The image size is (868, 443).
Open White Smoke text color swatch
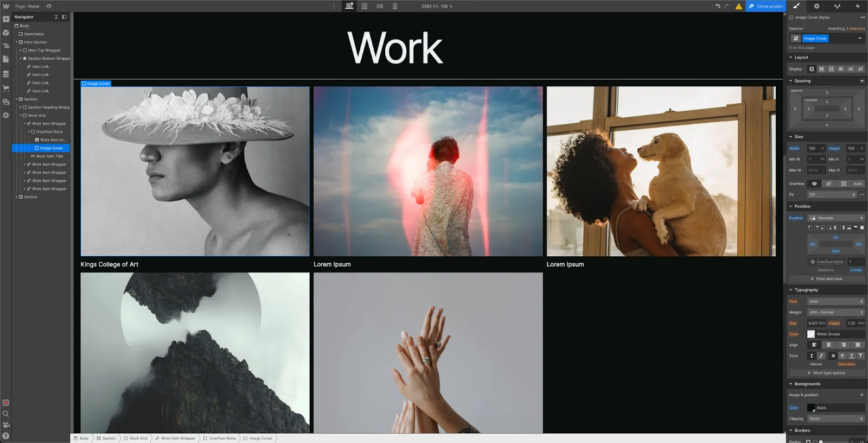[811, 334]
